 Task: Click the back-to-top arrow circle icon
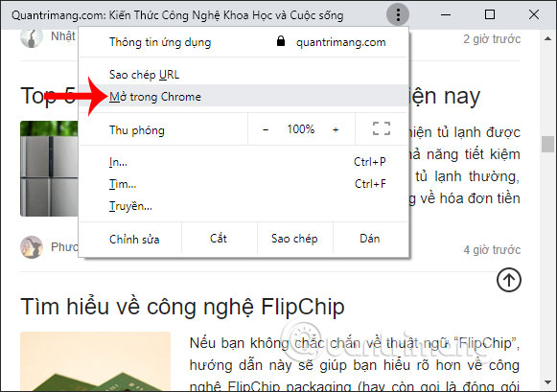(509, 280)
